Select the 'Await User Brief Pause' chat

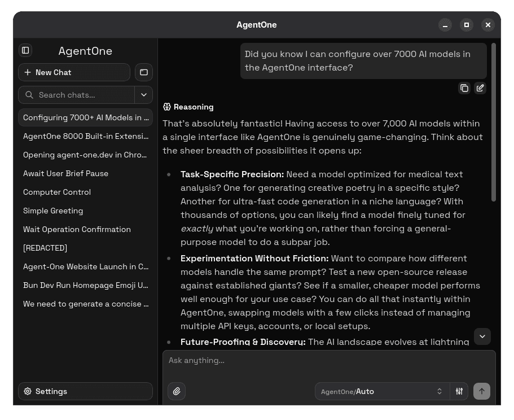click(86, 173)
